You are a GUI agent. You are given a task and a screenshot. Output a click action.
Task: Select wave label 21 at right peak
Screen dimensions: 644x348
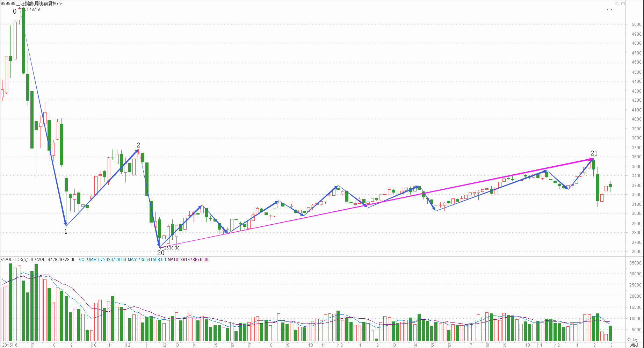594,153
